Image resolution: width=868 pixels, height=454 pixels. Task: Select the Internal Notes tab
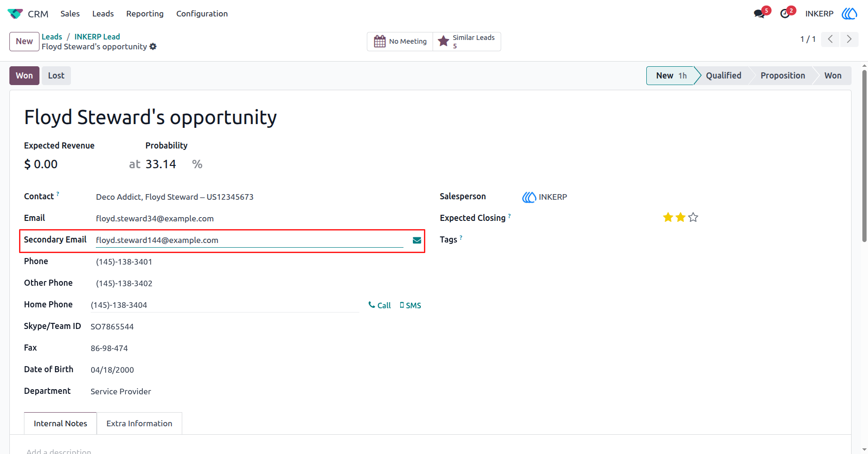[x=61, y=423]
